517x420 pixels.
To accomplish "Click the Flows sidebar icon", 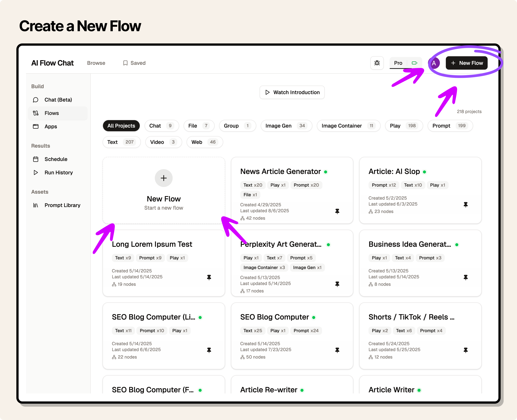I will [36, 113].
